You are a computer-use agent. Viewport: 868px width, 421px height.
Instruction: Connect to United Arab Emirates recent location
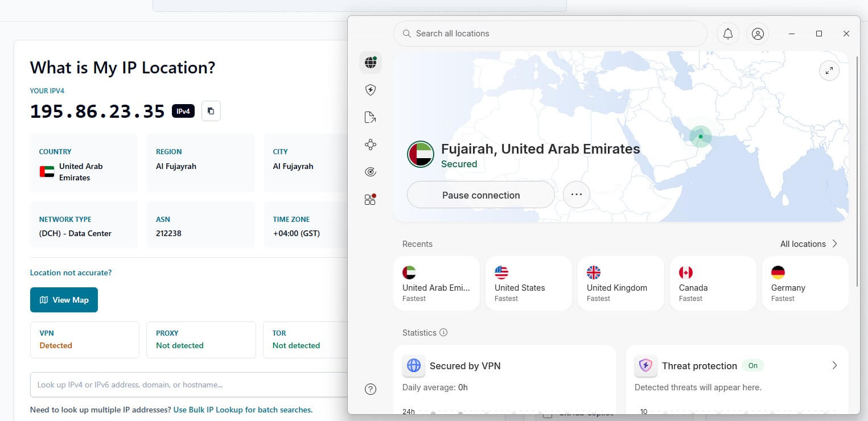[x=437, y=283]
